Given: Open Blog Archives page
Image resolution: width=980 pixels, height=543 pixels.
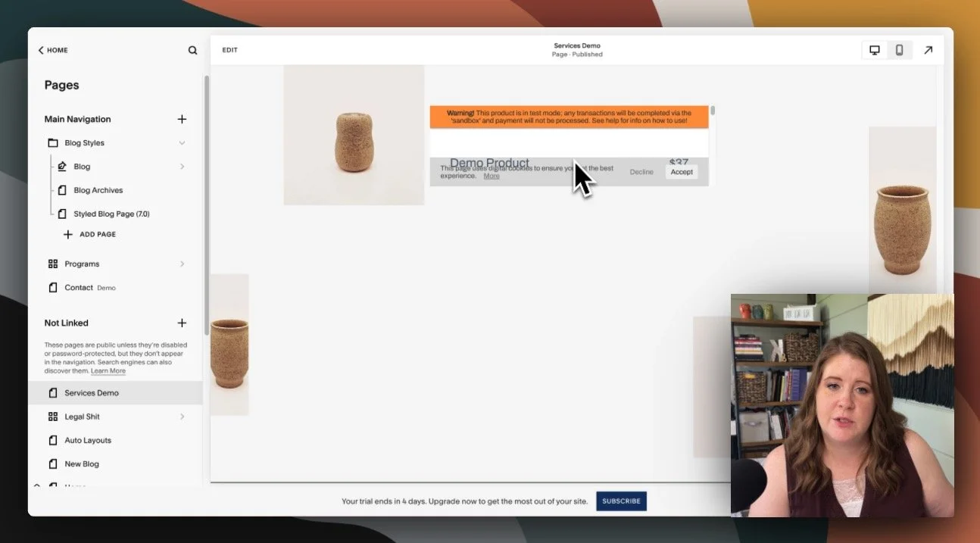Looking at the screenshot, I should point(98,190).
